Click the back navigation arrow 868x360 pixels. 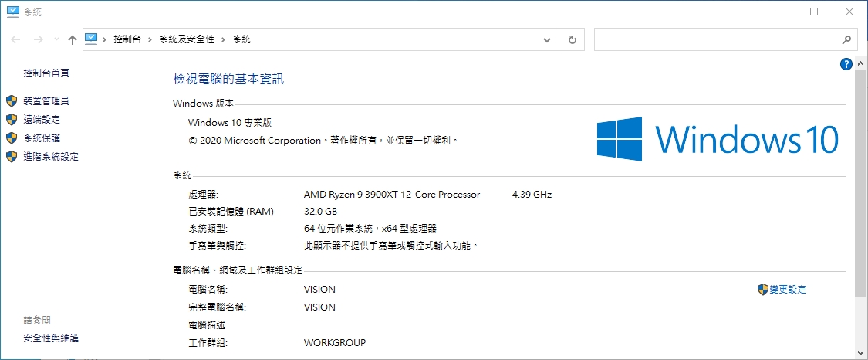(16, 39)
